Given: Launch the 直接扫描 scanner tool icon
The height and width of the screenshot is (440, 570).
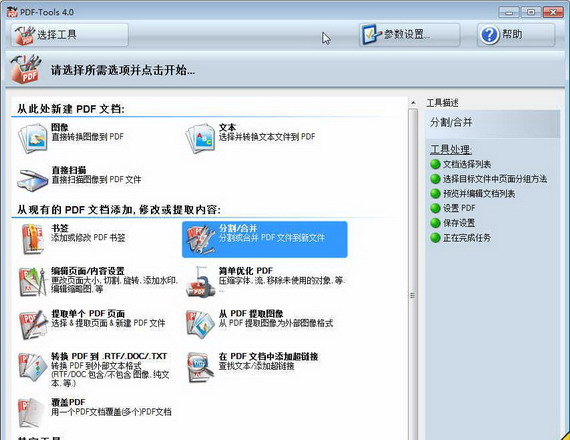Looking at the screenshot, I should point(32,180).
